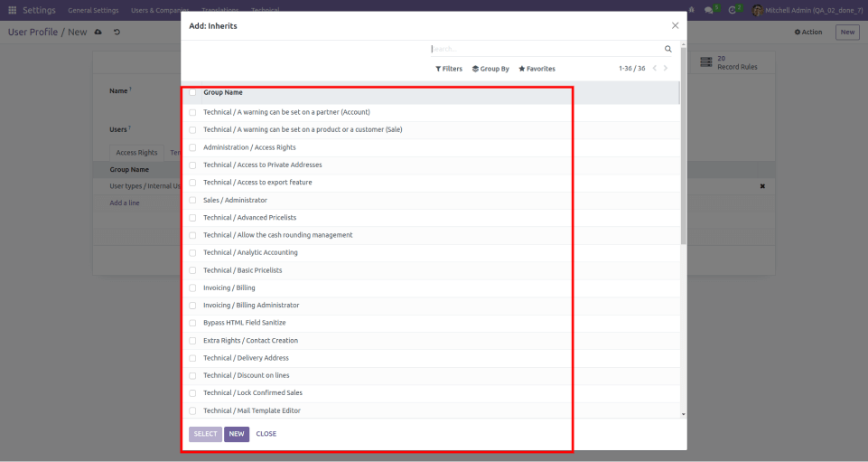
Task: Click the discard changes undo icon
Action: click(x=117, y=33)
